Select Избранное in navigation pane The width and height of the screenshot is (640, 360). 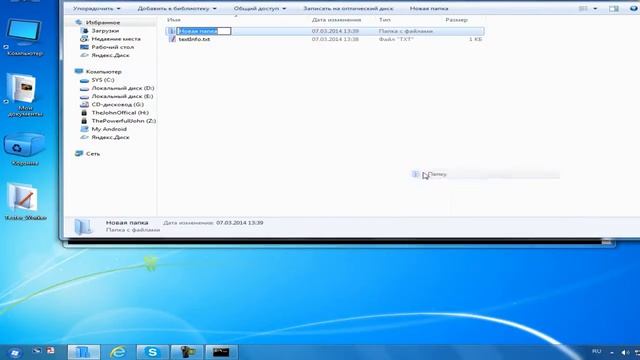(103, 22)
